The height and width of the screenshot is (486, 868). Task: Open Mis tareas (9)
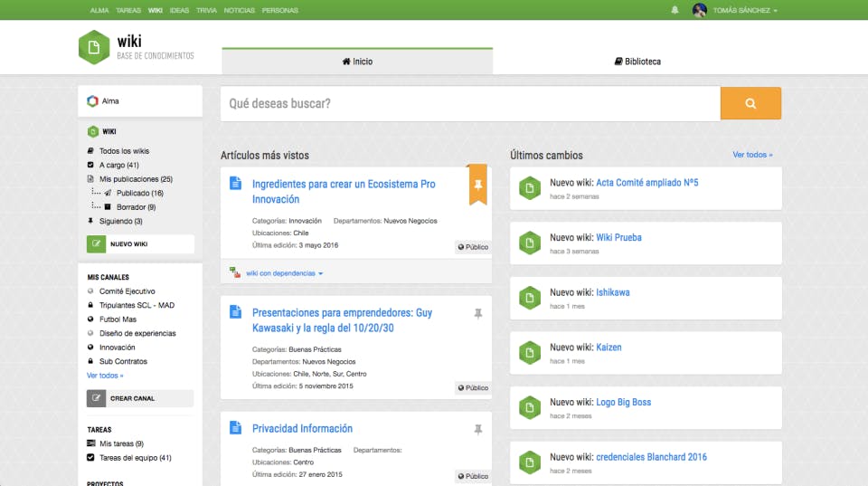pyautogui.click(x=121, y=443)
